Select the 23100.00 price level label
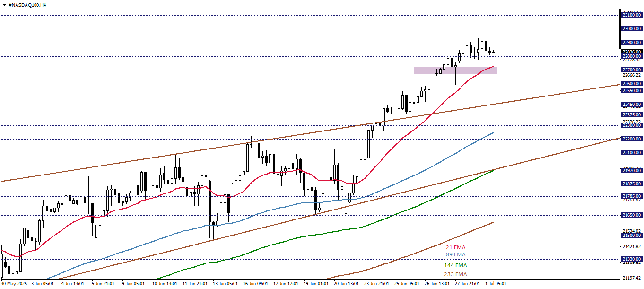The height and width of the screenshot is (289, 644). click(x=631, y=15)
